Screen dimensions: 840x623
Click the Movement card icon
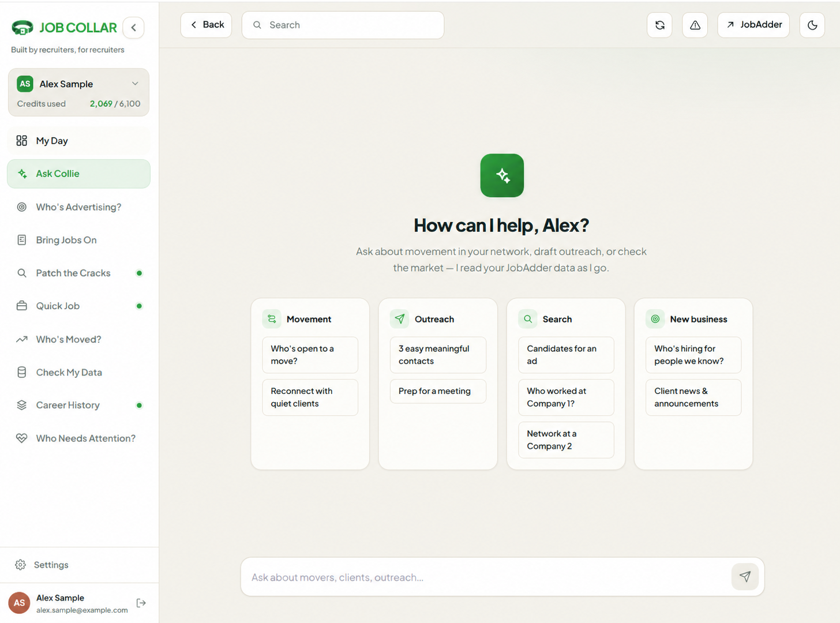pyautogui.click(x=272, y=319)
